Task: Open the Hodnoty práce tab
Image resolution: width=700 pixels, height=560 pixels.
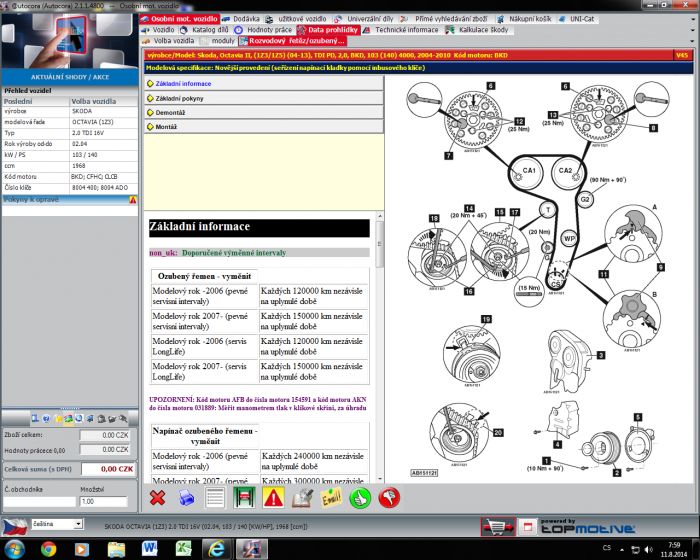Action: point(263,30)
